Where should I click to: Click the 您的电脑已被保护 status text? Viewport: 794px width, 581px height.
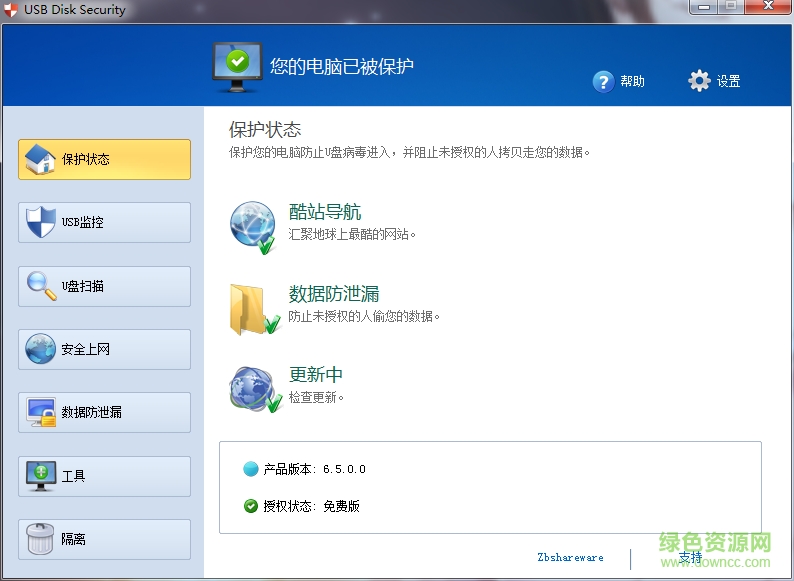342,66
